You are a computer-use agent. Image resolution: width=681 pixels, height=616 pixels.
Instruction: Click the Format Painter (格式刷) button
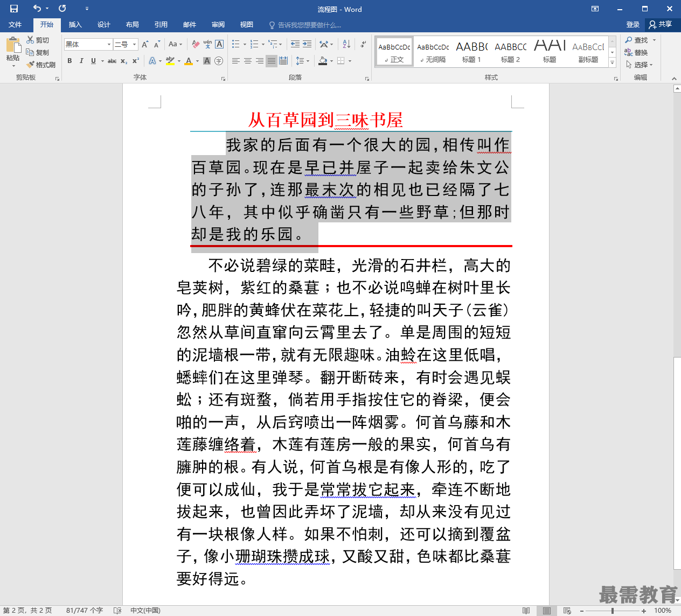41,65
